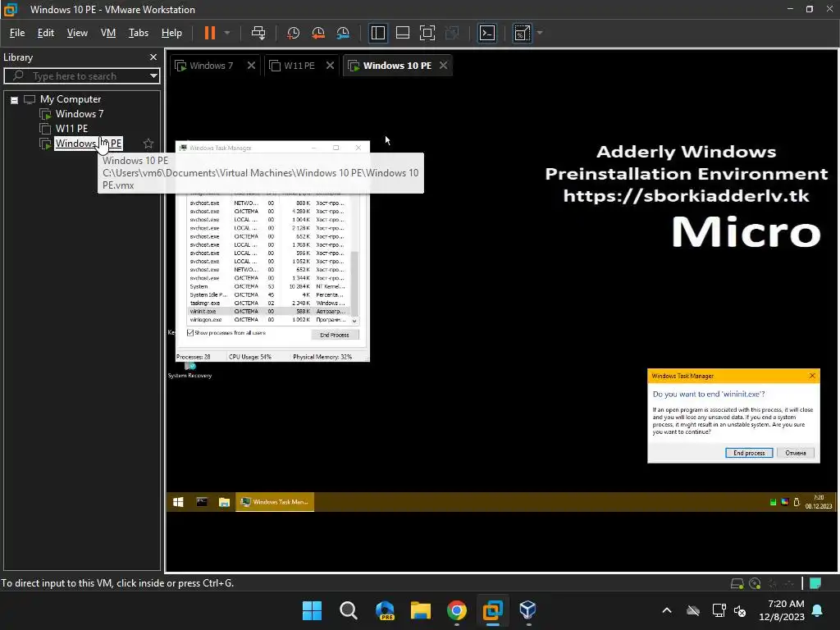Select the wininit.exe process row
Screen dimensions: 840x630
268,311
